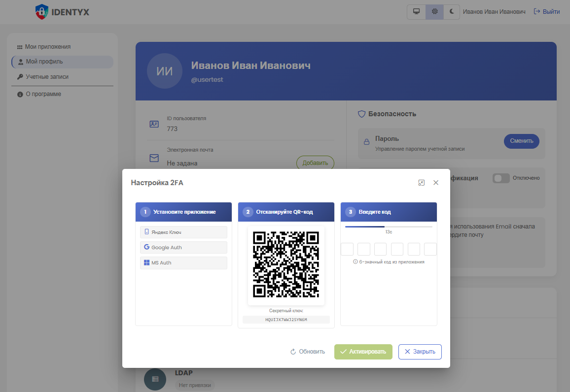Toggle the two-factor authentication switch
This screenshot has height=392, width=570.
(x=501, y=178)
